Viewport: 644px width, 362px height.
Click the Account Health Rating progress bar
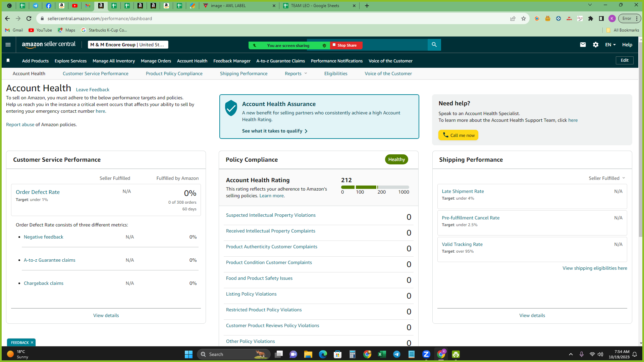click(x=375, y=187)
